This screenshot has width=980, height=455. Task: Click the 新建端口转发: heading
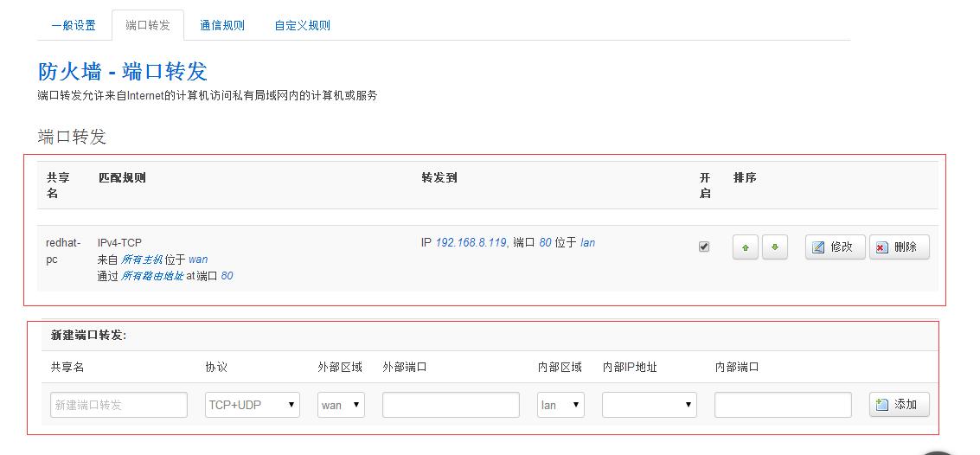(x=88, y=336)
